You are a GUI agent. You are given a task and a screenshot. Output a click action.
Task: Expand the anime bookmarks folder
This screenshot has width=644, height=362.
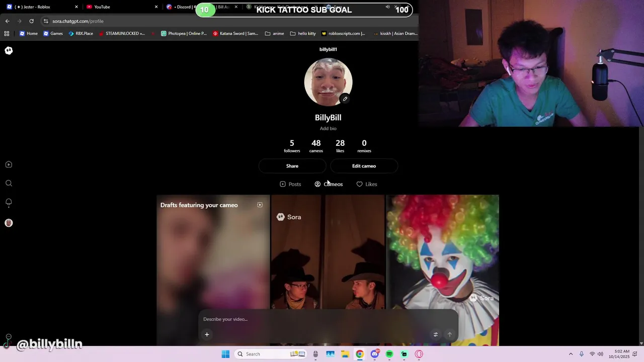[x=275, y=34]
